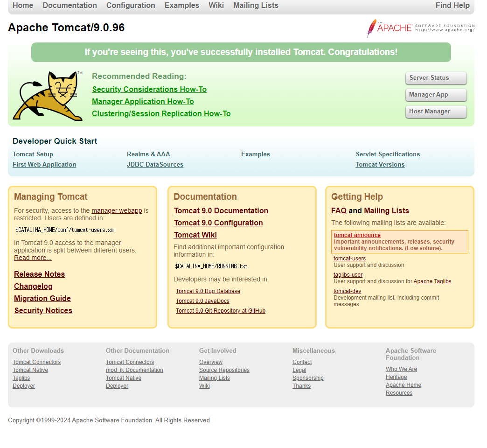The width and height of the screenshot is (487, 448).
Task: Open Tomcat Setup quick start link
Action: pyautogui.click(x=33, y=154)
